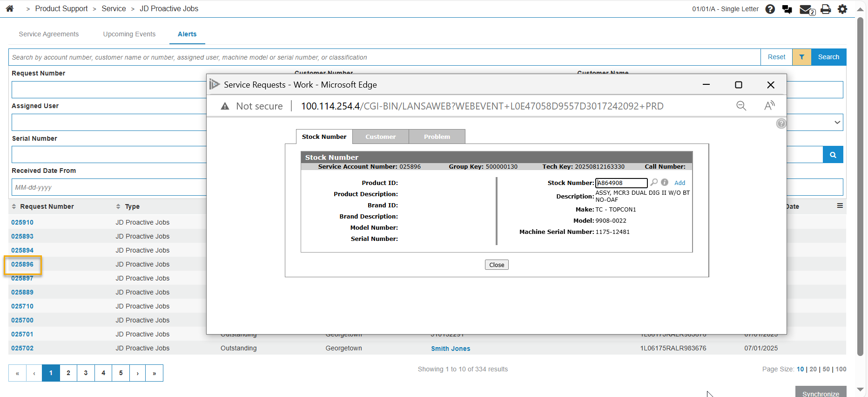Click the Stock Number input field

tap(621, 183)
